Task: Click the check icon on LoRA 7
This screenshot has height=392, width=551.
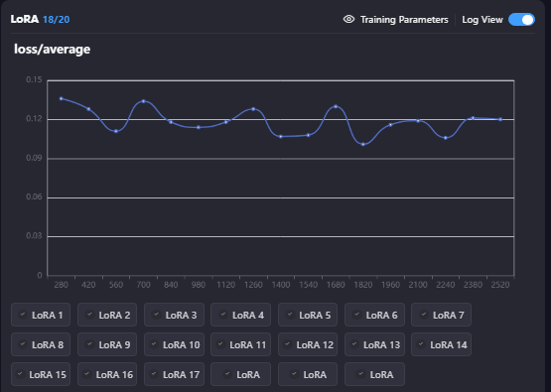Action: (x=424, y=315)
